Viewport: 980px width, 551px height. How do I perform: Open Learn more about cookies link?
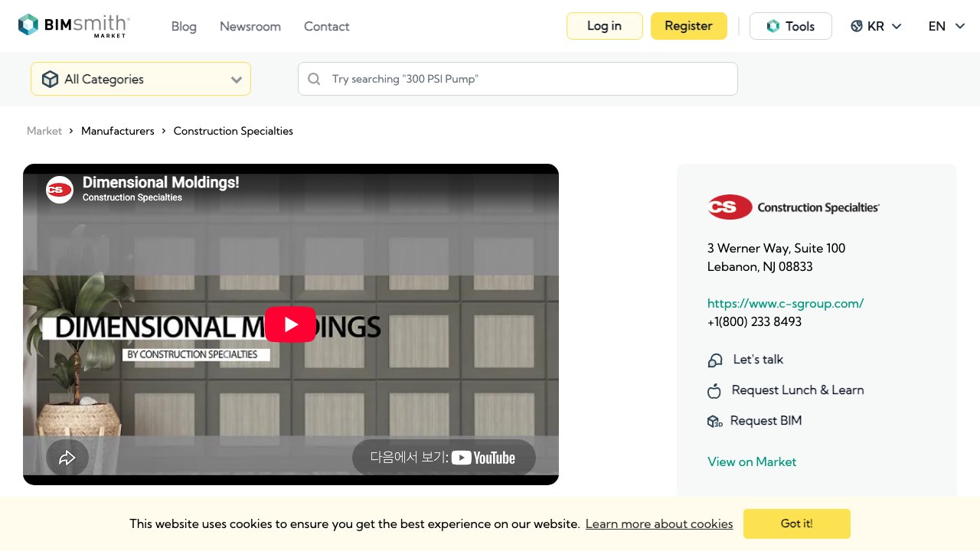point(659,523)
